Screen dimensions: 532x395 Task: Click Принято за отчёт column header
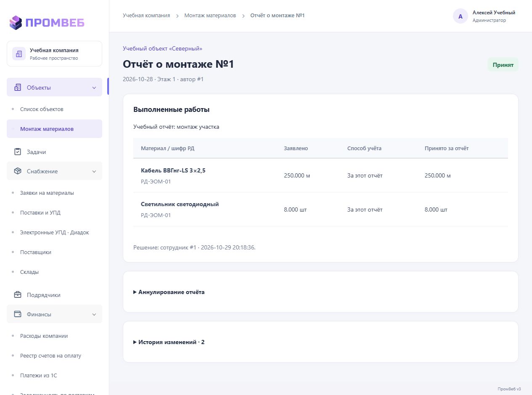(x=447, y=148)
